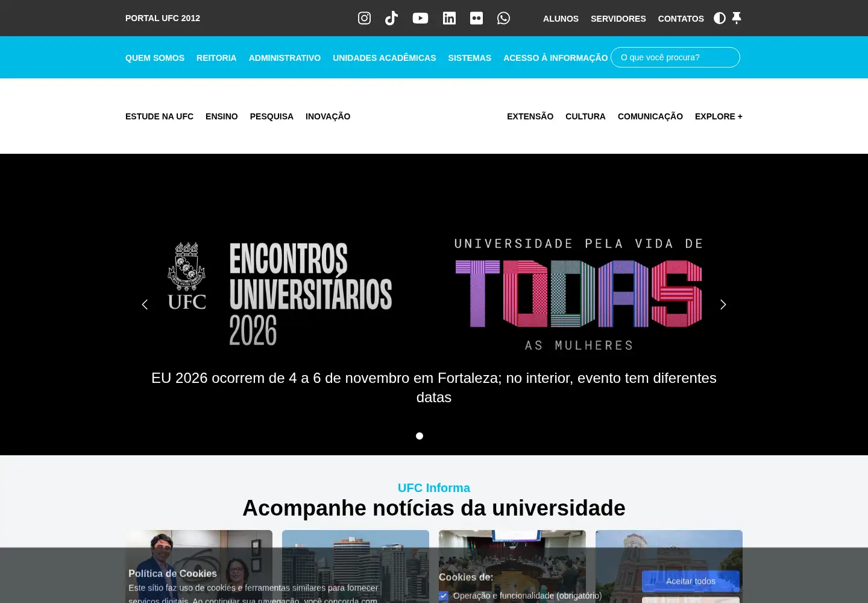Click the Aceitar todos cookies button
The width and height of the screenshot is (868, 603).
[691, 581]
